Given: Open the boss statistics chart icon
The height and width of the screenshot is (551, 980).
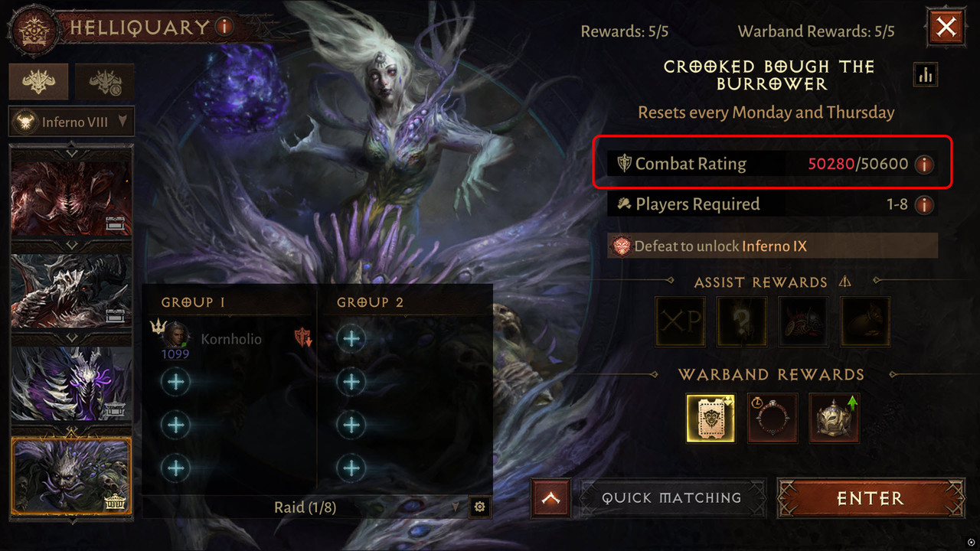Looking at the screenshot, I should tap(925, 74).
